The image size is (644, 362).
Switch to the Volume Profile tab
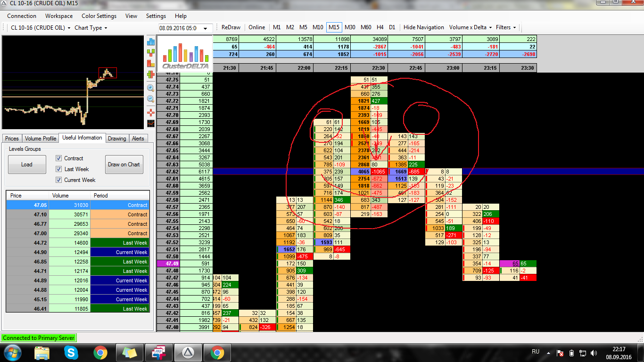pos(41,138)
